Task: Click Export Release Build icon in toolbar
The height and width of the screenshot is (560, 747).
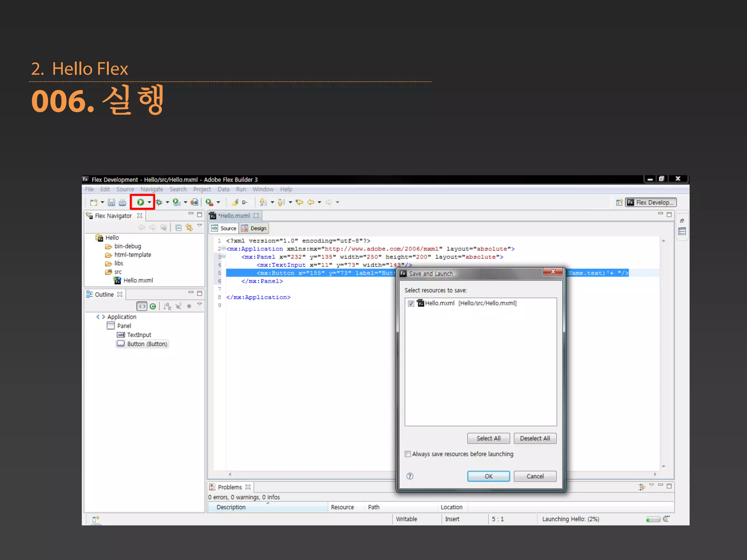Action: [195, 202]
